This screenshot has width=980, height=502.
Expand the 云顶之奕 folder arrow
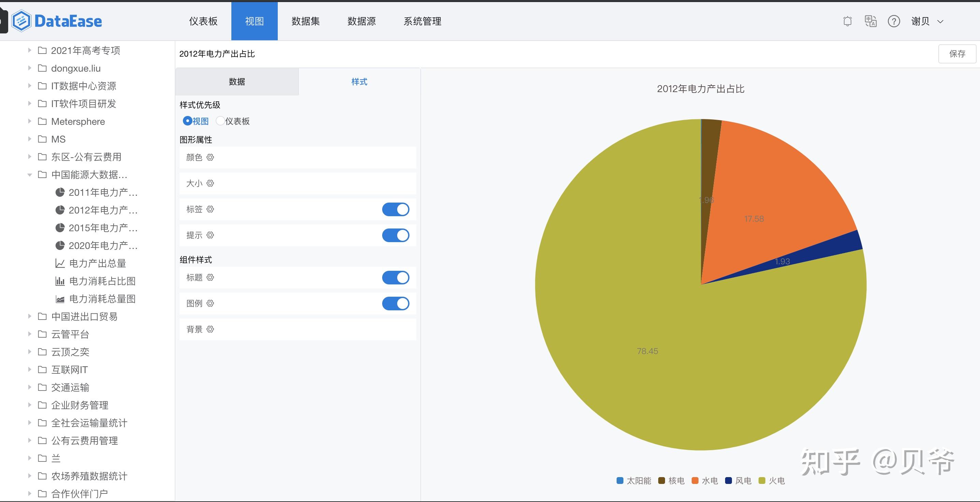click(x=29, y=352)
